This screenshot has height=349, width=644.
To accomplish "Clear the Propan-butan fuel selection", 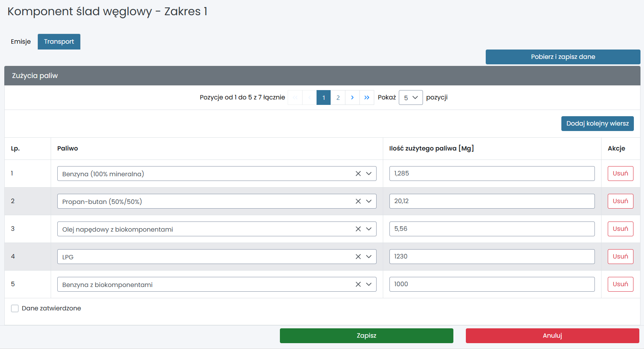I will coord(358,201).
